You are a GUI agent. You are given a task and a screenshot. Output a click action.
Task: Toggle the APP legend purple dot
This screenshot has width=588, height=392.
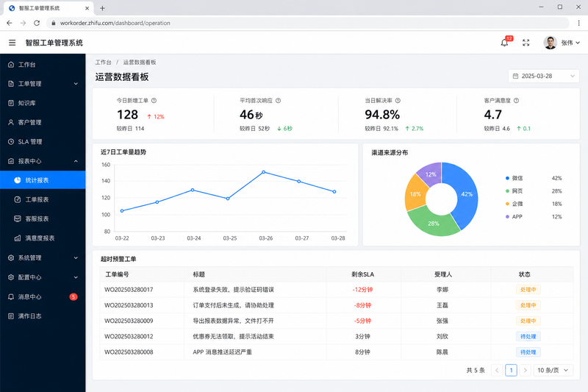tap(507, 217)
